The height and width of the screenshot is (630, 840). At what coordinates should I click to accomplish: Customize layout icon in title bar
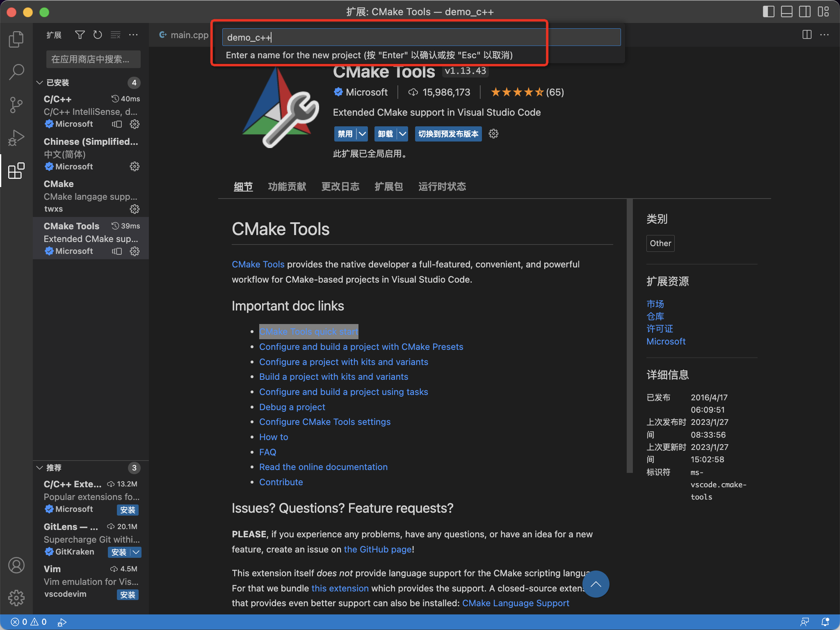coord(823,11)
